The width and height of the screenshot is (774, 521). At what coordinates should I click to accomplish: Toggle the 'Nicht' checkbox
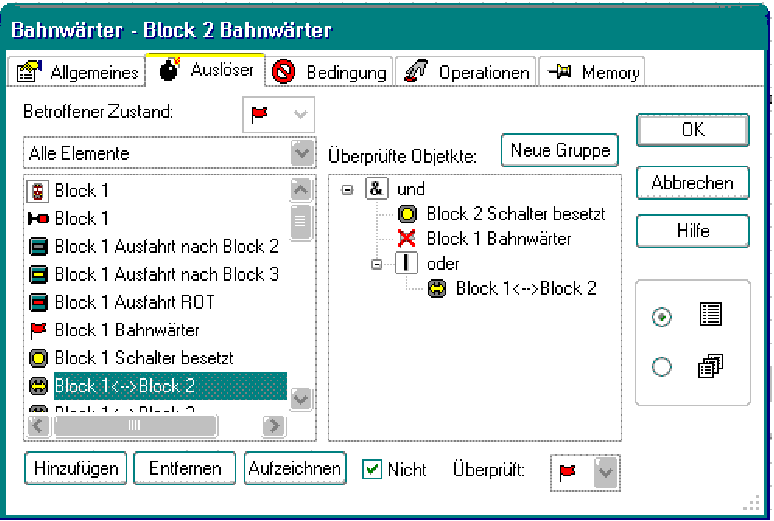pyautogui.click(x=372, y=469)
